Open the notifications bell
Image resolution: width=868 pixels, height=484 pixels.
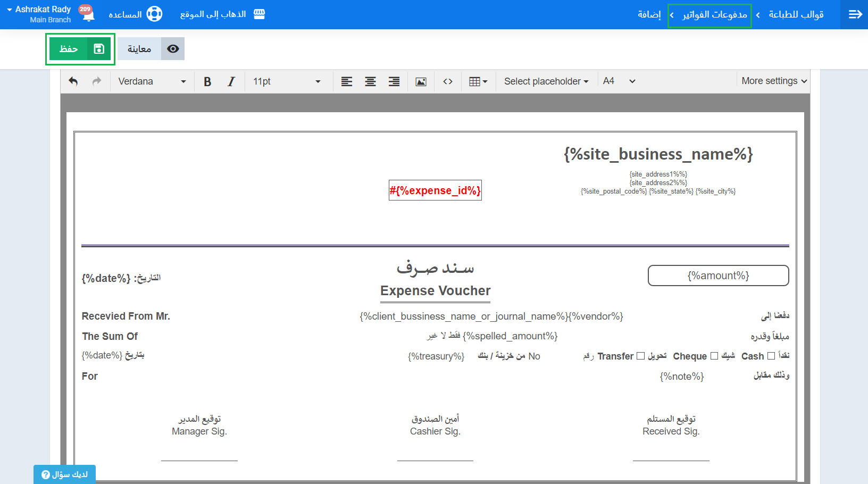click(x=88, y=14)
